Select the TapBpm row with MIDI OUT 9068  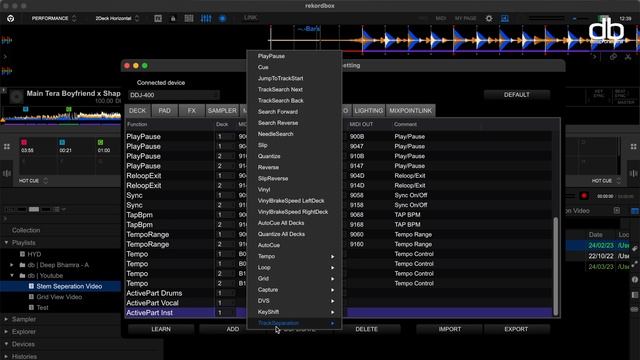339,215
